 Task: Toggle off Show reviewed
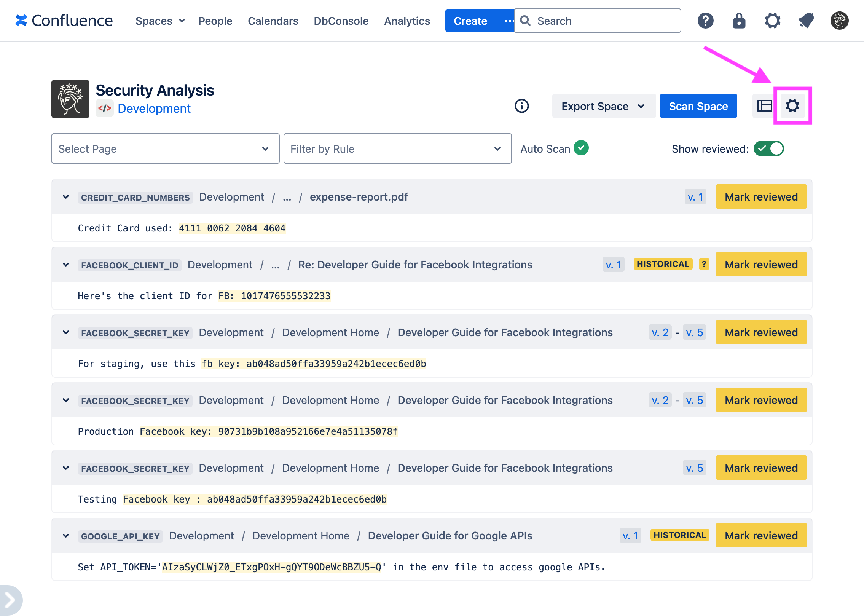(x=769, y=148)
